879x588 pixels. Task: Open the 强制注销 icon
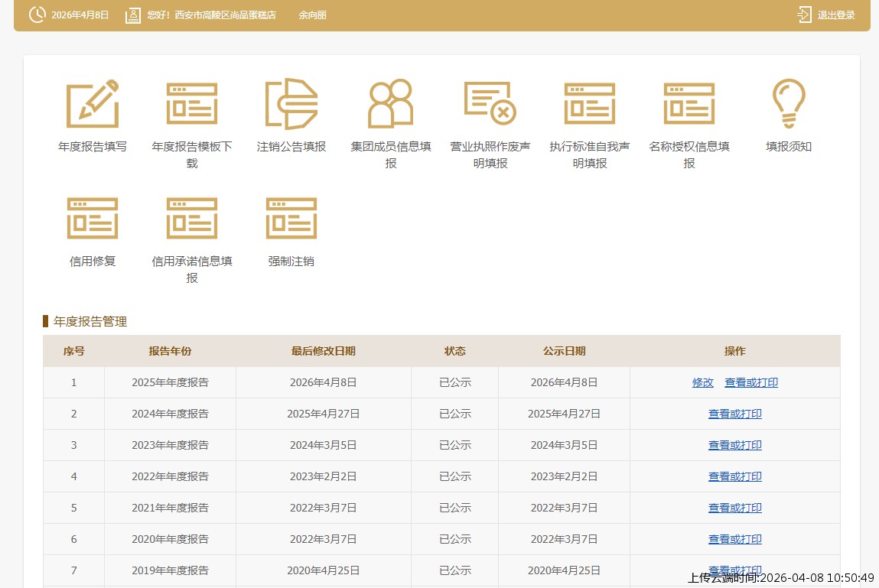coord(291,219)
